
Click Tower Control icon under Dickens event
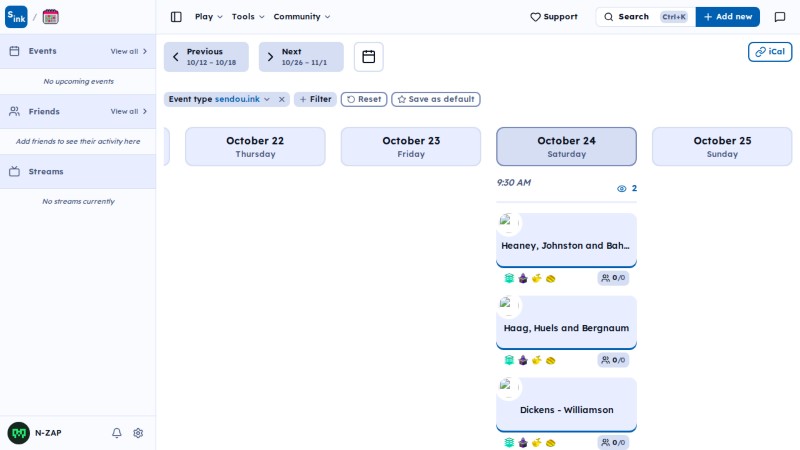pos(523,442)
